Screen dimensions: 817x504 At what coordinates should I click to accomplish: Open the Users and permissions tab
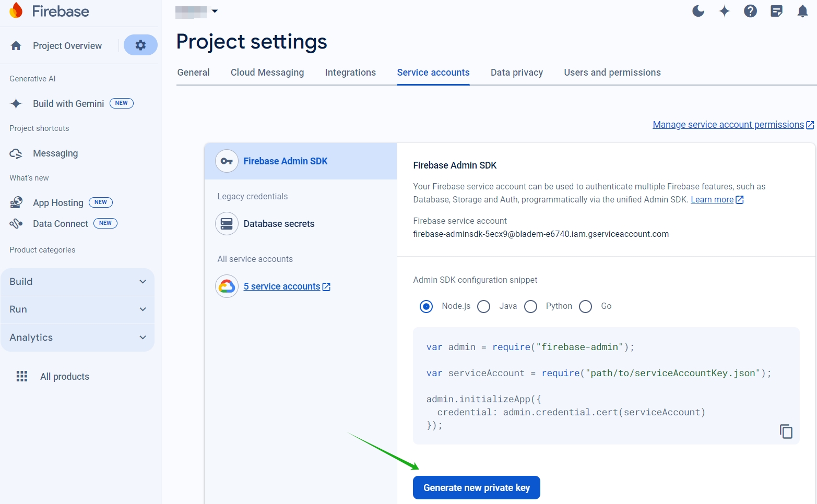612,73
